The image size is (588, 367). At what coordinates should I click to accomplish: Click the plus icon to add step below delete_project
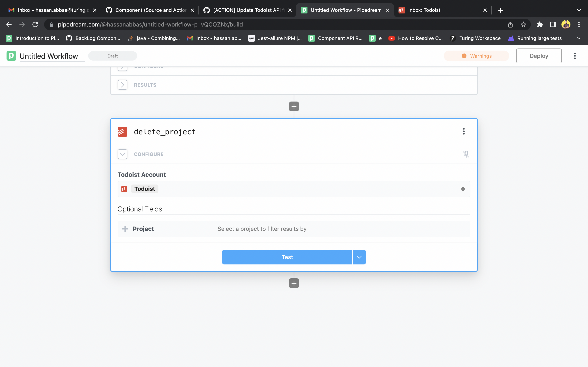294,283
